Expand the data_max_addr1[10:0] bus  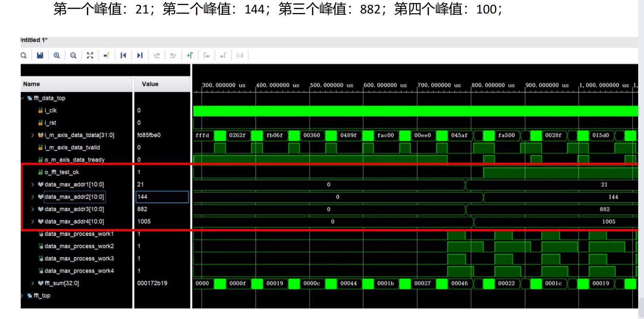[x=33, y=185]
